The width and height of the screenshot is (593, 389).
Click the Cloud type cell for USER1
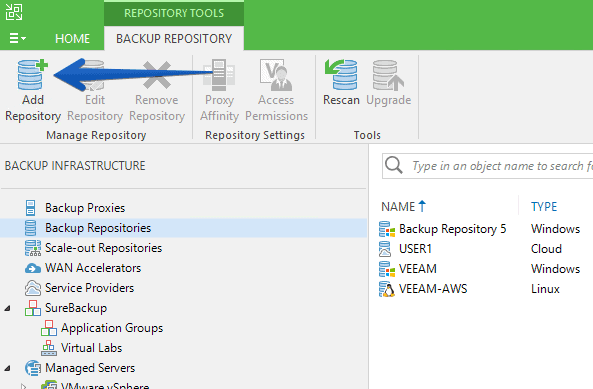click(546, 249)
